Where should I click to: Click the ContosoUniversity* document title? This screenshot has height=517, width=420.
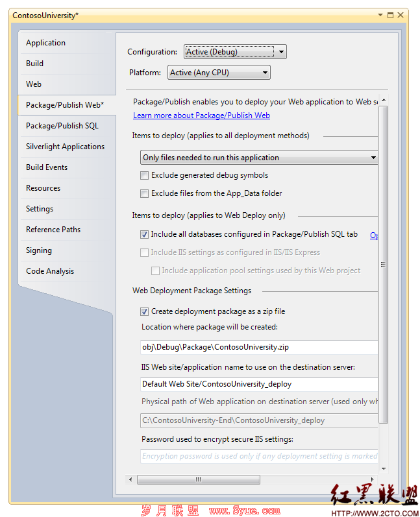point(45,16)
